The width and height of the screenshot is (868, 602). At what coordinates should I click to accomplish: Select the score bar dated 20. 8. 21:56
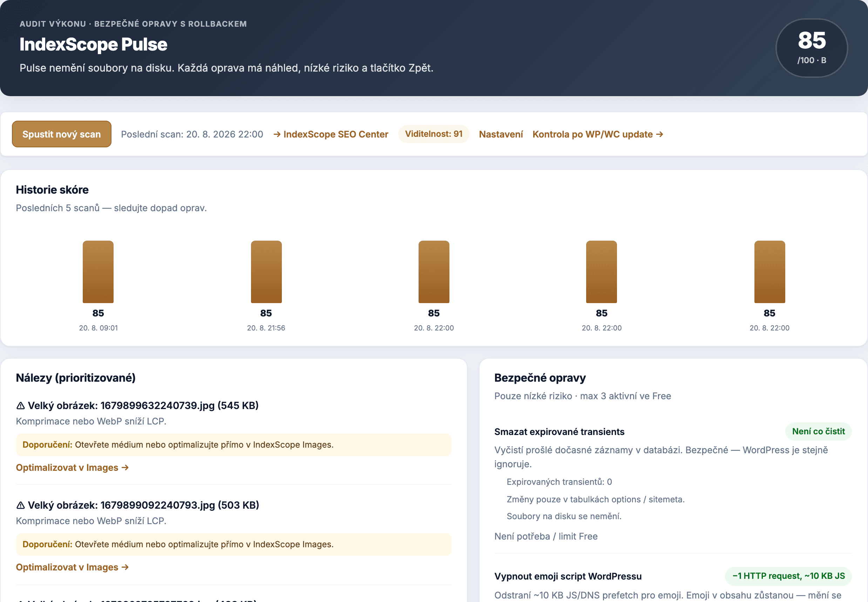point(266,272)
